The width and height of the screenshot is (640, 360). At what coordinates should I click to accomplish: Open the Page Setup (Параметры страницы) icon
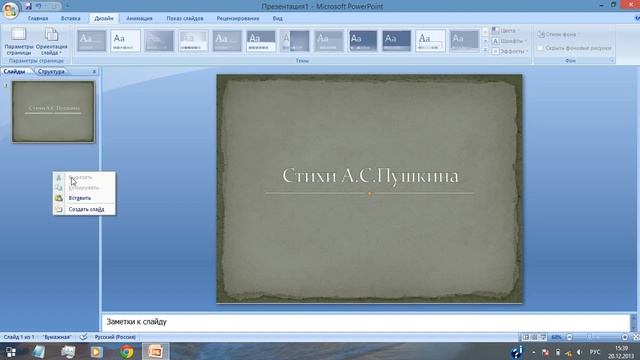pos(19,41)
